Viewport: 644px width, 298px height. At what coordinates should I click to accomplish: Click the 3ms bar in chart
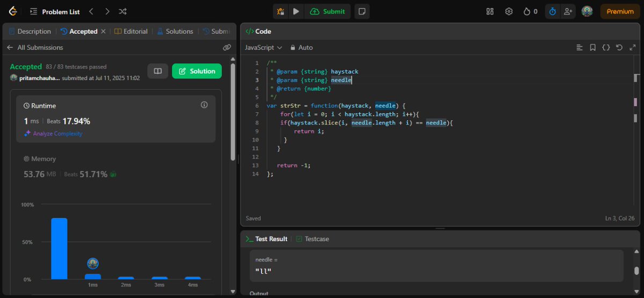[x=159, y=278]
